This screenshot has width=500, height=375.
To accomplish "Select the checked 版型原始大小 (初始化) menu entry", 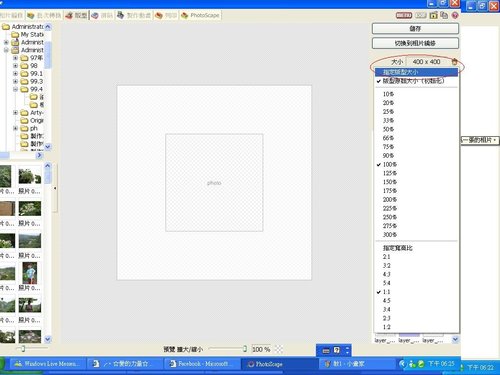I will pos(416,81).
